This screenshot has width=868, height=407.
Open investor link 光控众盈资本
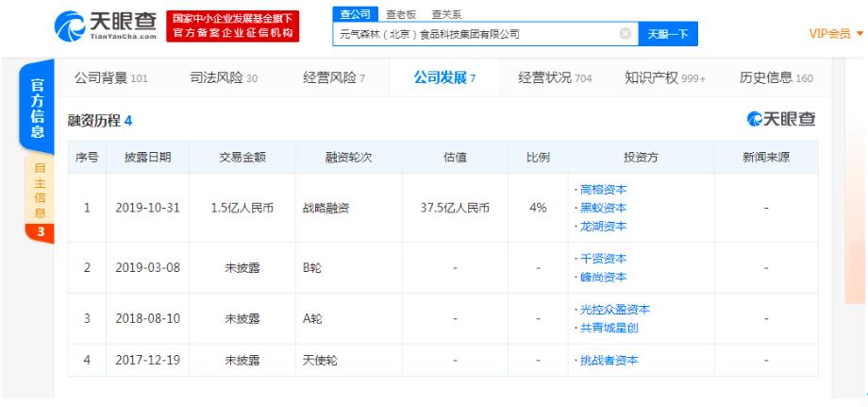(614, 310)
